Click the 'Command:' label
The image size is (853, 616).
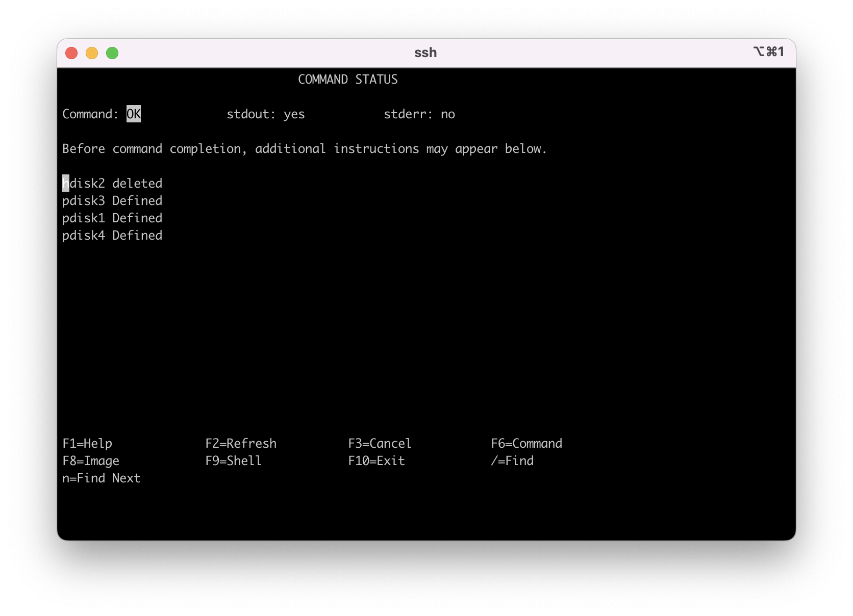(x=90, y=114)
